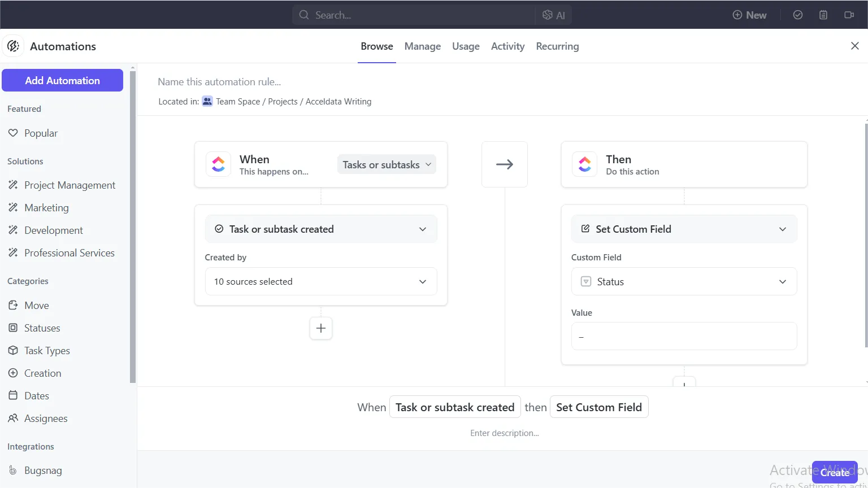The height and width of the screenshot is (488, 868).
Task: Click the arrow icon between When and Then
Action: (x=505, y=164)
